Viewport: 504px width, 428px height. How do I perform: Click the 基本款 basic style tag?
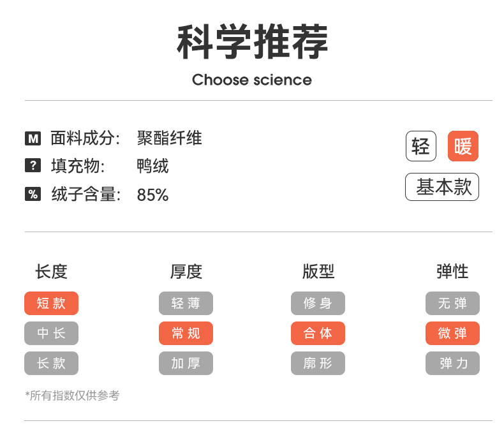coord(442,187)
